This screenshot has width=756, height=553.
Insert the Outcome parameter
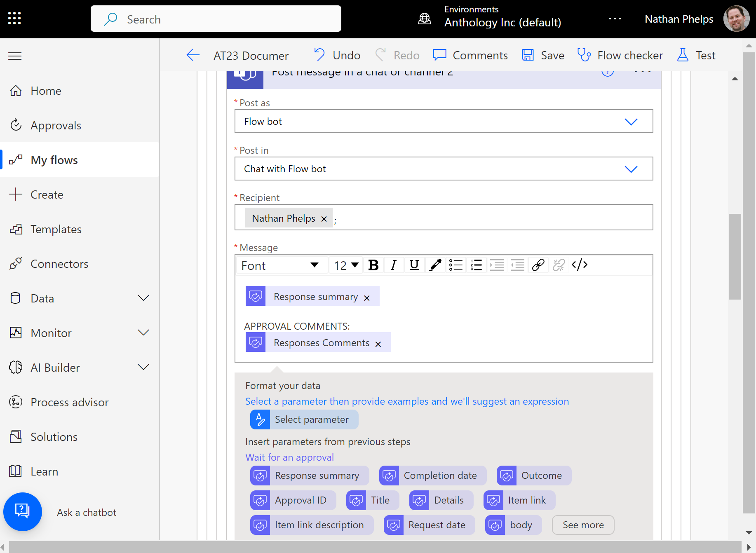pyautogui.click(x=534, y=476)
